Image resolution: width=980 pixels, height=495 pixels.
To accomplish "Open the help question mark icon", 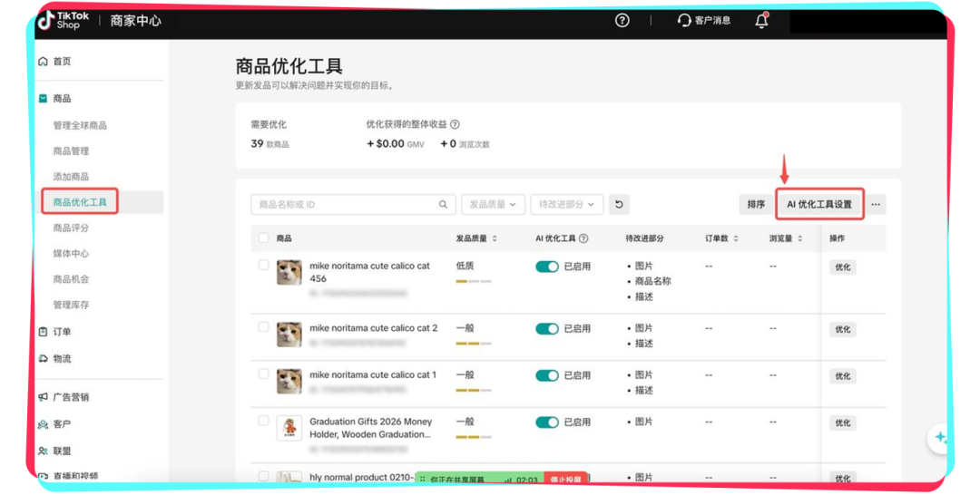I will tap(622, 20).
